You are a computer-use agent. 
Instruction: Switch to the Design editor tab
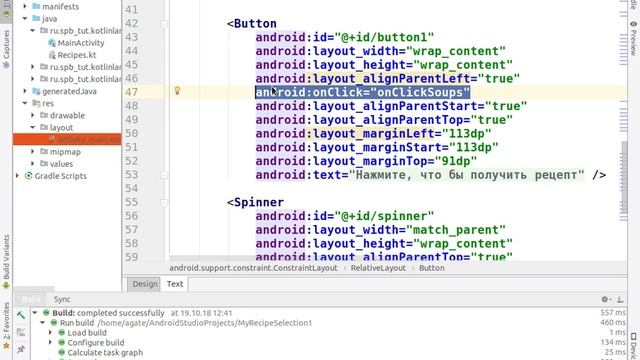click(x=145, y=284)
